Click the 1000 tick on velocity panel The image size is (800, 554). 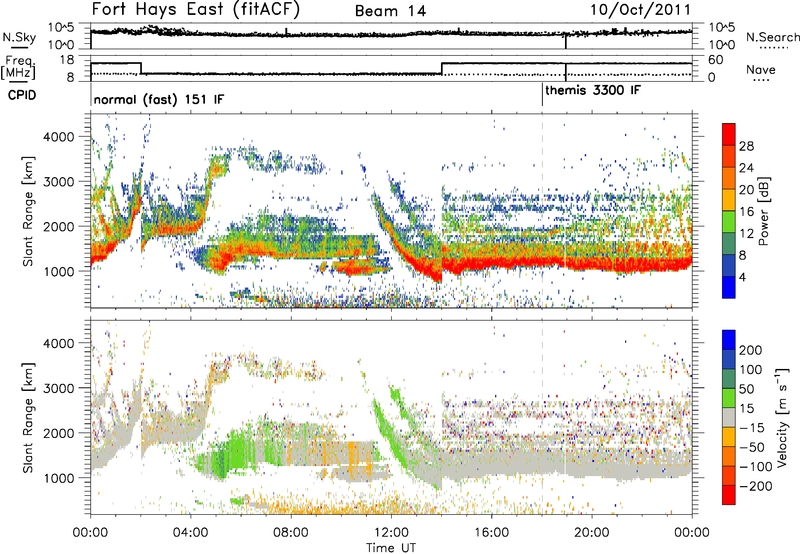tap(58, 478)
